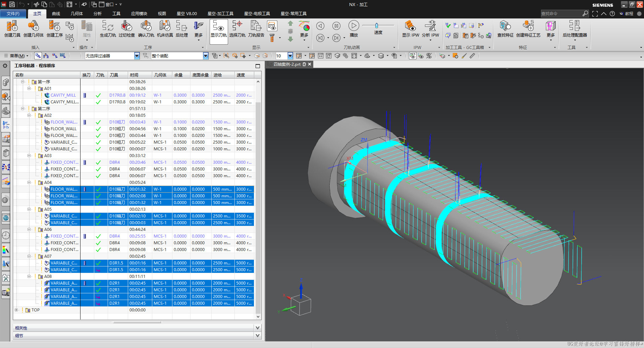Select the A08 group row

48,276
